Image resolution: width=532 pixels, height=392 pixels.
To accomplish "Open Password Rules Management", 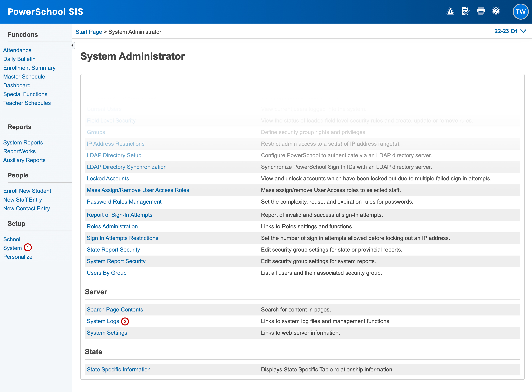I will coord(124,202).
